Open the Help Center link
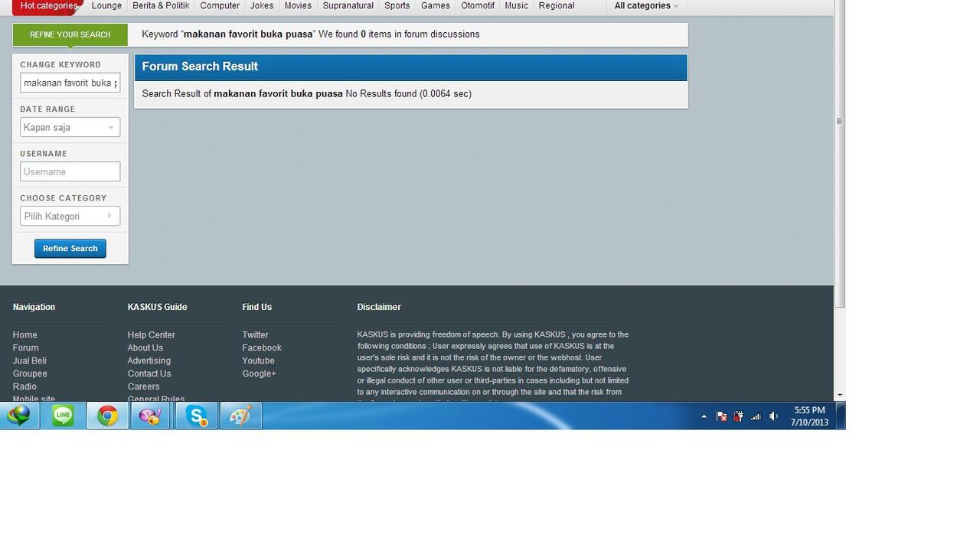Image resolution: width=980 pixels, height=551 pixels. tap(151, 334)
